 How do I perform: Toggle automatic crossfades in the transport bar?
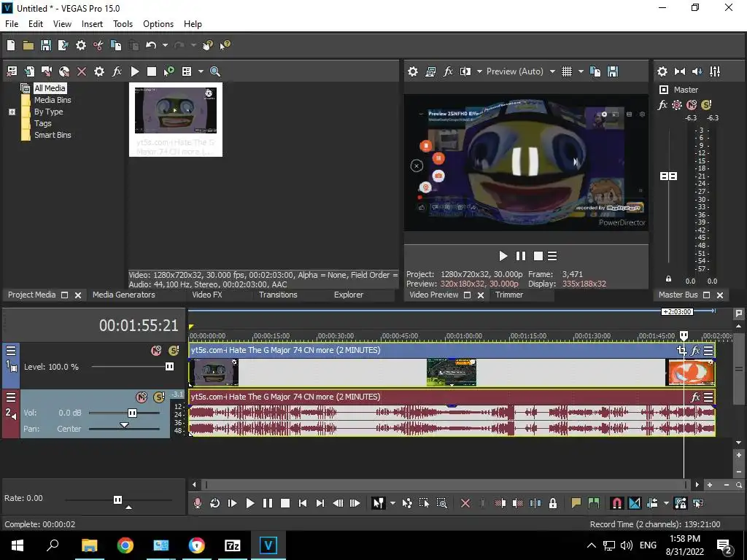click(x=635, y=503)
